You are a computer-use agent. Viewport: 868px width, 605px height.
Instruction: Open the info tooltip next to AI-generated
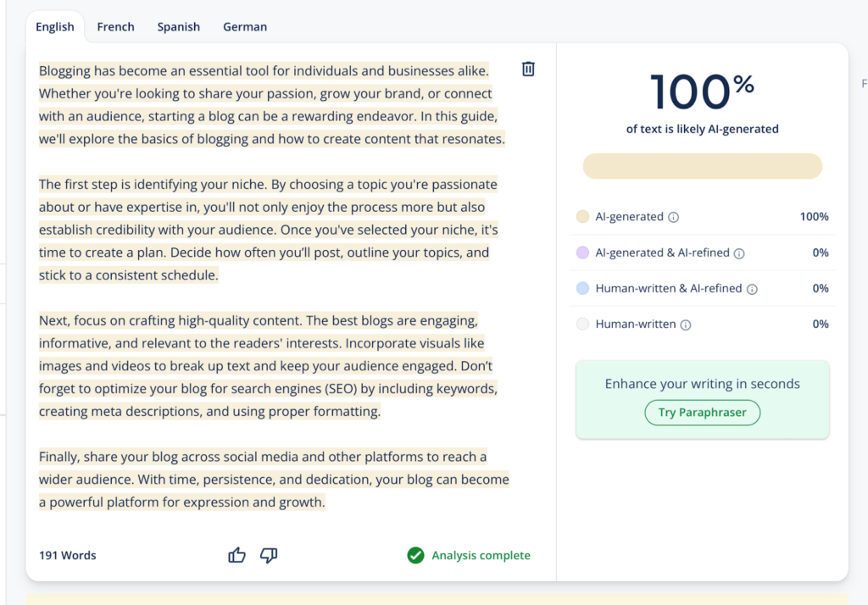[x=673, y=217]
